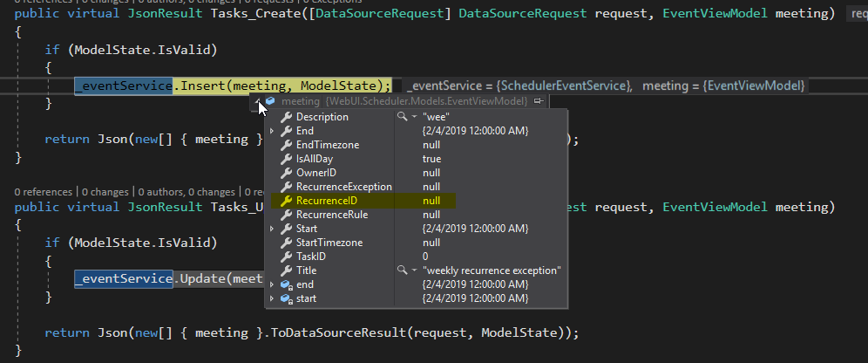Image resolution: width=868 pixels, height=363 pixels.
Task: Click the wrench icon beside IsAllDay
Action: tap(286, 159)
